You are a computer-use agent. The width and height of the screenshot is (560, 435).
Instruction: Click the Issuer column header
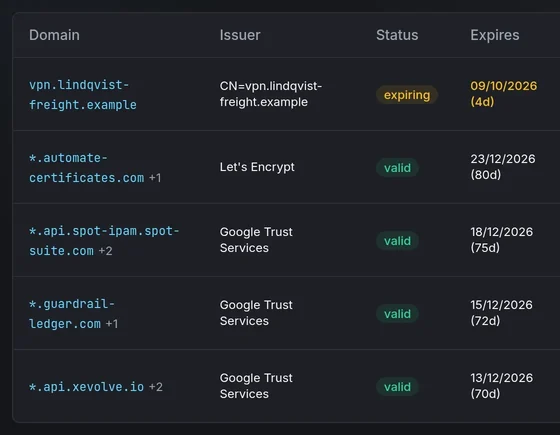point(240,35)
